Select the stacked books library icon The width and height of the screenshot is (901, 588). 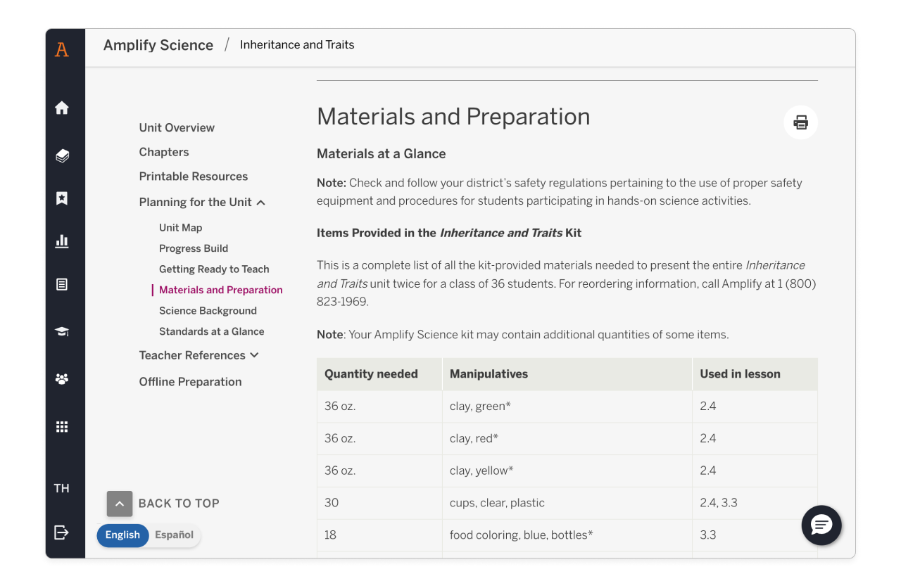62,155
